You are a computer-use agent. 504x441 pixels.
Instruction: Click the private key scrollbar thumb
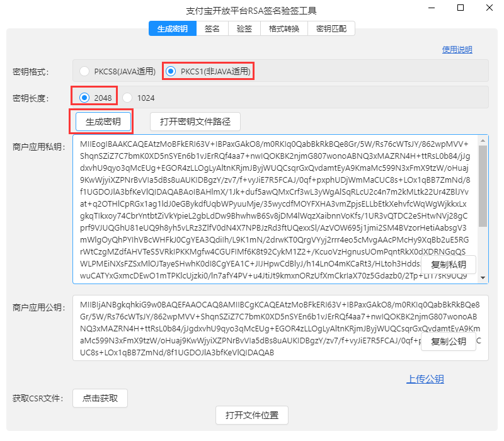click(483, 186)
